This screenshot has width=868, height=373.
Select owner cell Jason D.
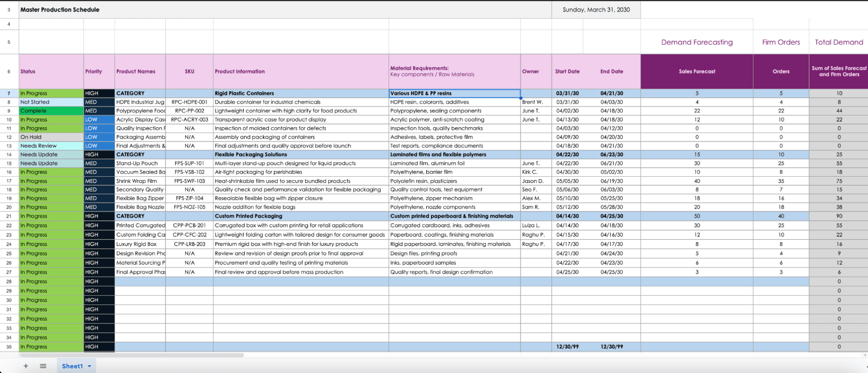pos(536,181)
